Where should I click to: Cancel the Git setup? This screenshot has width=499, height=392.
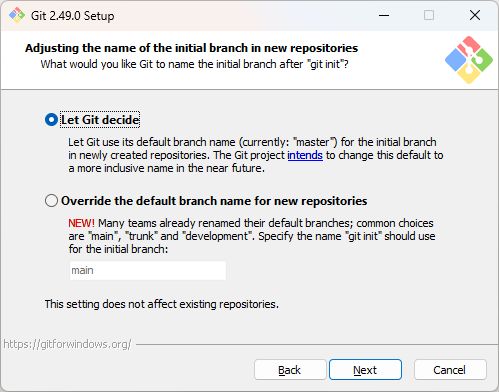pos(450,370)
